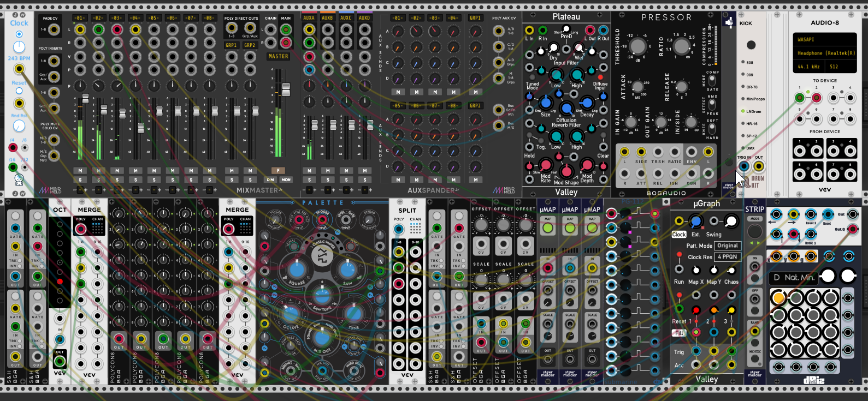Click the AUXA label on AuxSpander

click(309, 18)
